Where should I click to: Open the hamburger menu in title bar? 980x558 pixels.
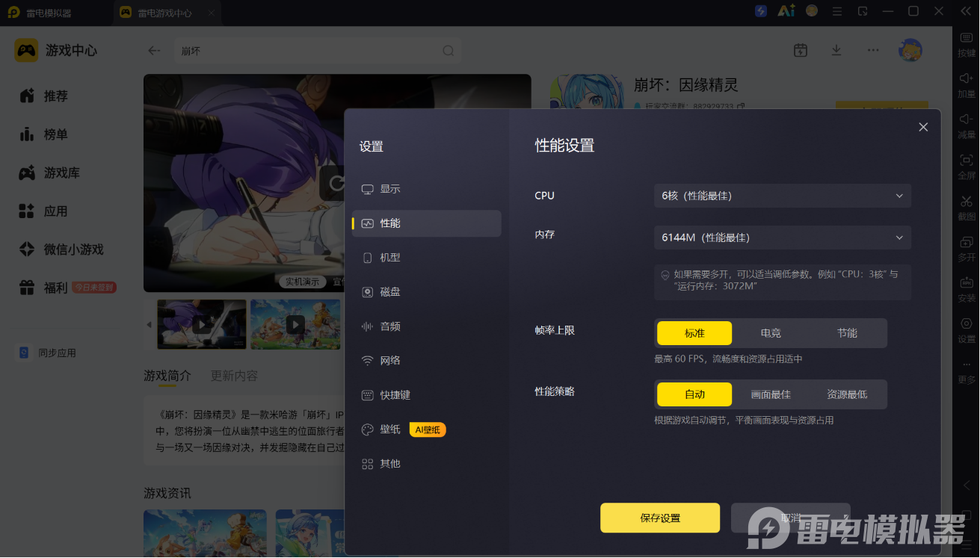(x=837, y=11)
